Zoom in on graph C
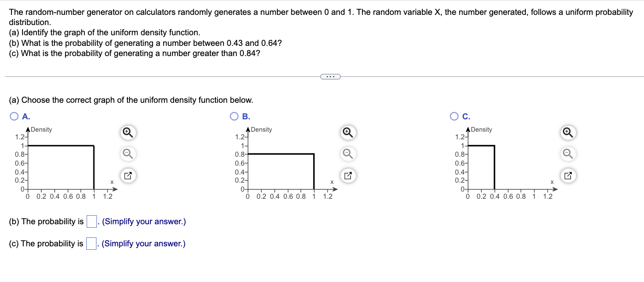 pos(568,133)
